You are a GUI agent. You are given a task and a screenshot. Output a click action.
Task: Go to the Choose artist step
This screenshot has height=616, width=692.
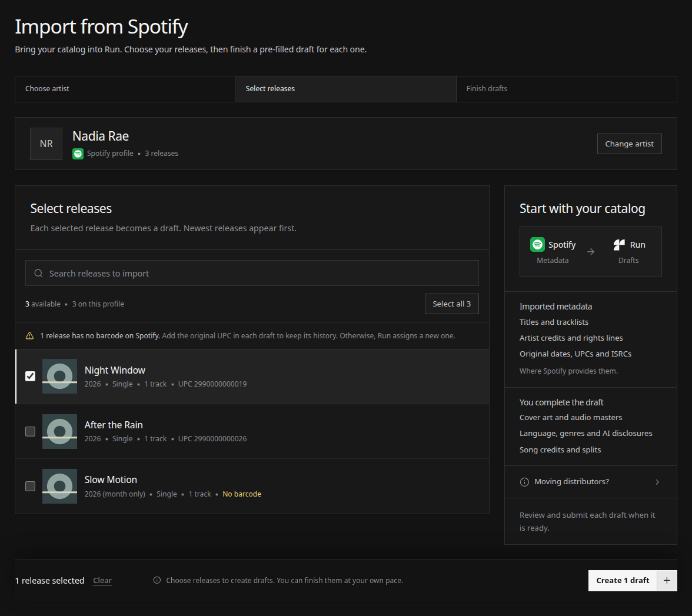pos(125,89)
